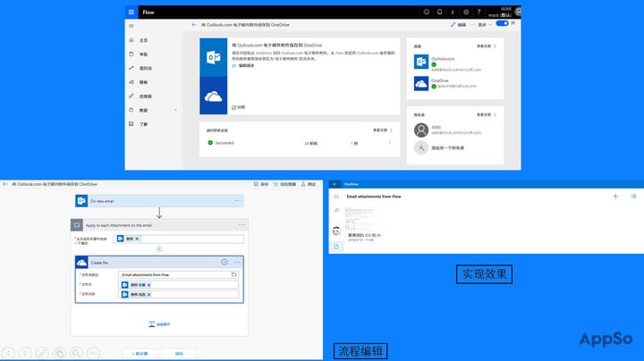Open the More options dropdown on flow details
644x361 pixels.
pos(482,25)
